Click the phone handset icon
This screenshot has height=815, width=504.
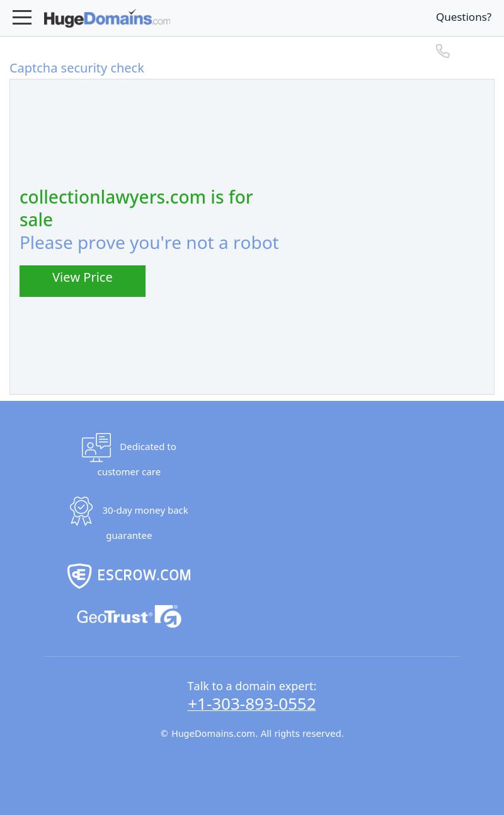[x=443, y=51]
